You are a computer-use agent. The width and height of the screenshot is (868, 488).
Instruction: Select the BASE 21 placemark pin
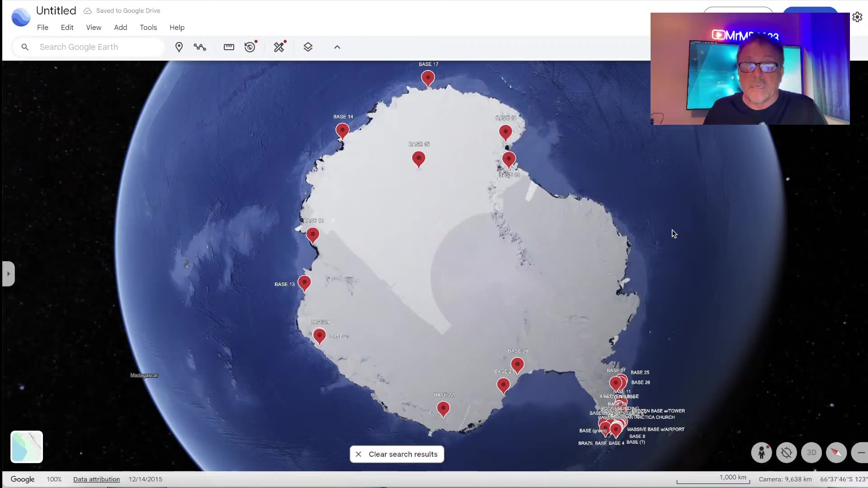click(503, 386)
